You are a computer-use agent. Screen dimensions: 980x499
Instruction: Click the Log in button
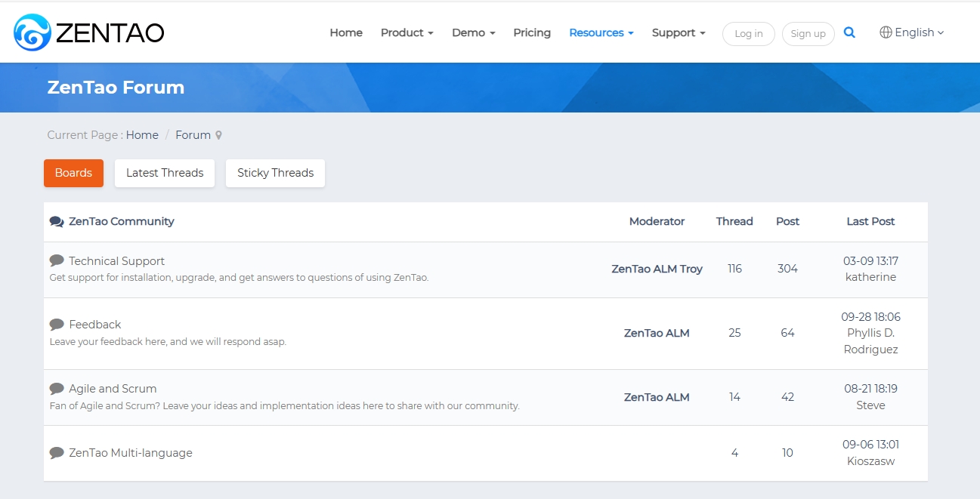[x=749, y=33]
